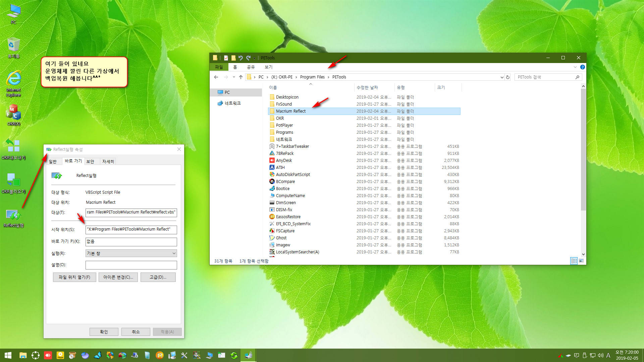Click in the 시작 위치(S) field
The width and height of the screenshot is (644, 362).
tap(131, 230)
